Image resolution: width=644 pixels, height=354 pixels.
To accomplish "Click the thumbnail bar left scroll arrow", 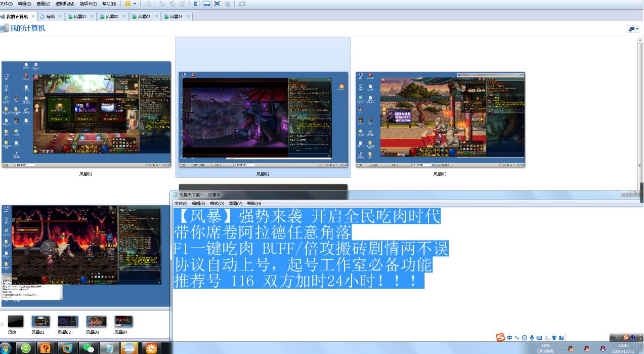I will [x=2, y=324].
